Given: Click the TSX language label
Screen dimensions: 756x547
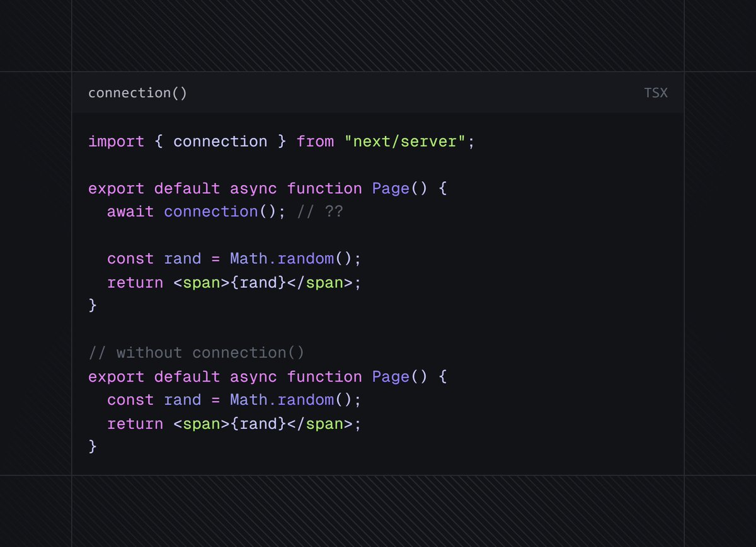Looking at the screenshot, I should click(656, 93).
